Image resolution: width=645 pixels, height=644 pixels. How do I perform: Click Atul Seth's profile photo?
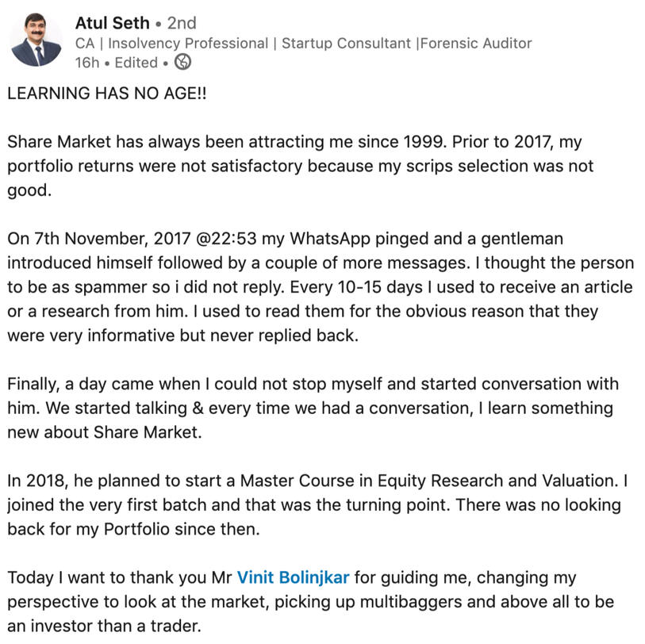tap(36, 40)
